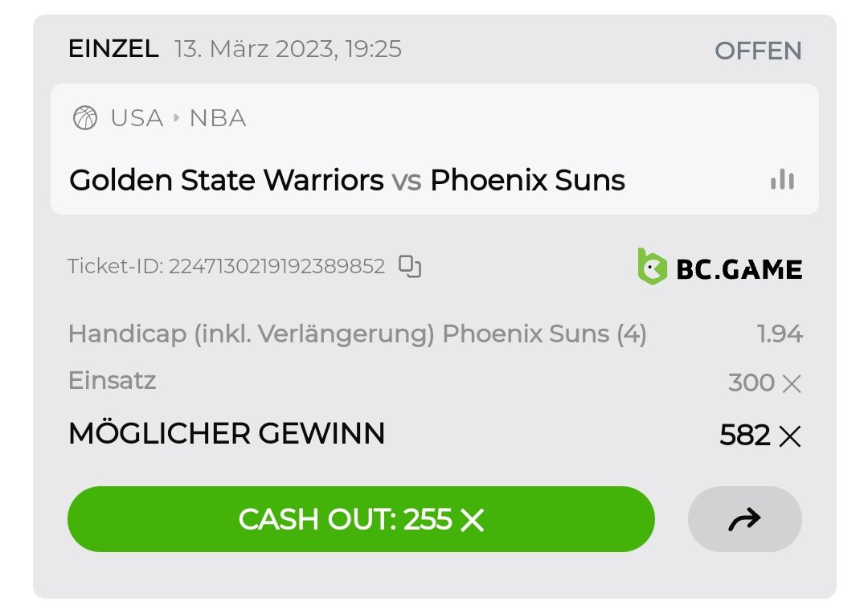Click the share arrow button

744,520
